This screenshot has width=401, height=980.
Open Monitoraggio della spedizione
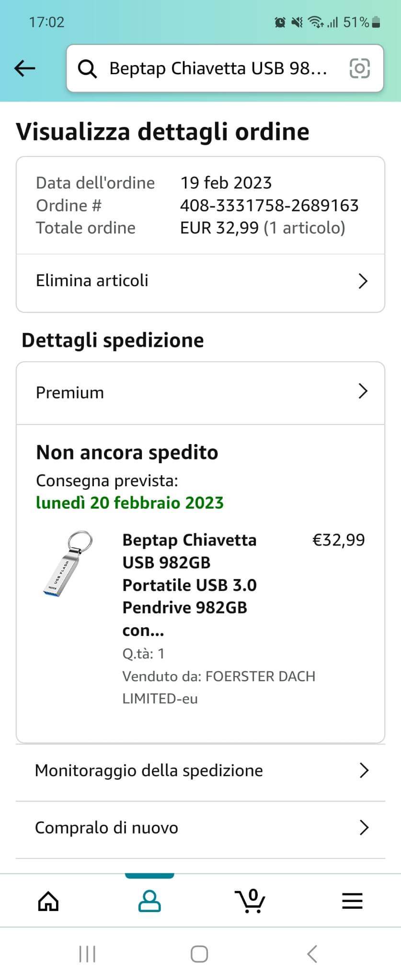click(149, 770)
